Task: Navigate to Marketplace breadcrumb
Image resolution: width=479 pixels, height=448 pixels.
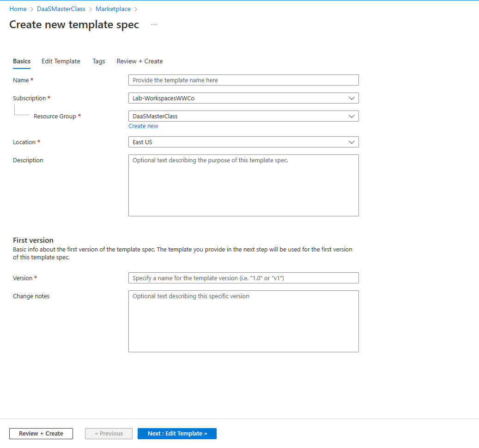Action: (113, 9)
